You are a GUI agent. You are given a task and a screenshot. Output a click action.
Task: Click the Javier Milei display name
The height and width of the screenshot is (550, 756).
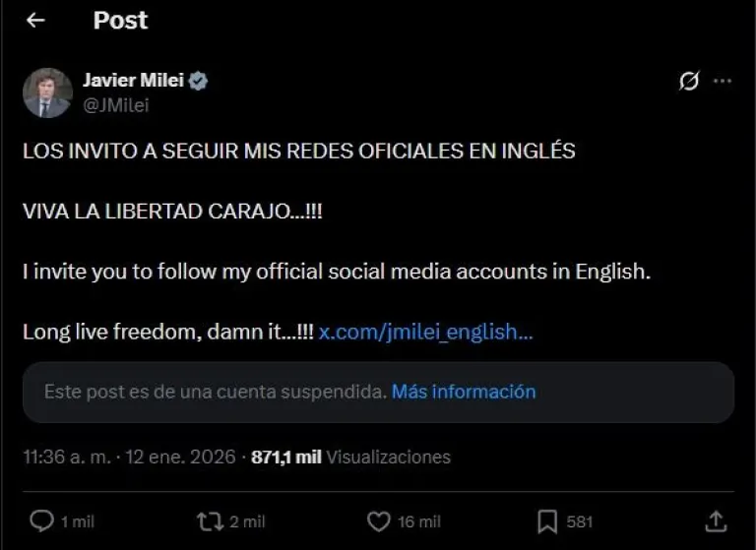[x=136, y=82]
